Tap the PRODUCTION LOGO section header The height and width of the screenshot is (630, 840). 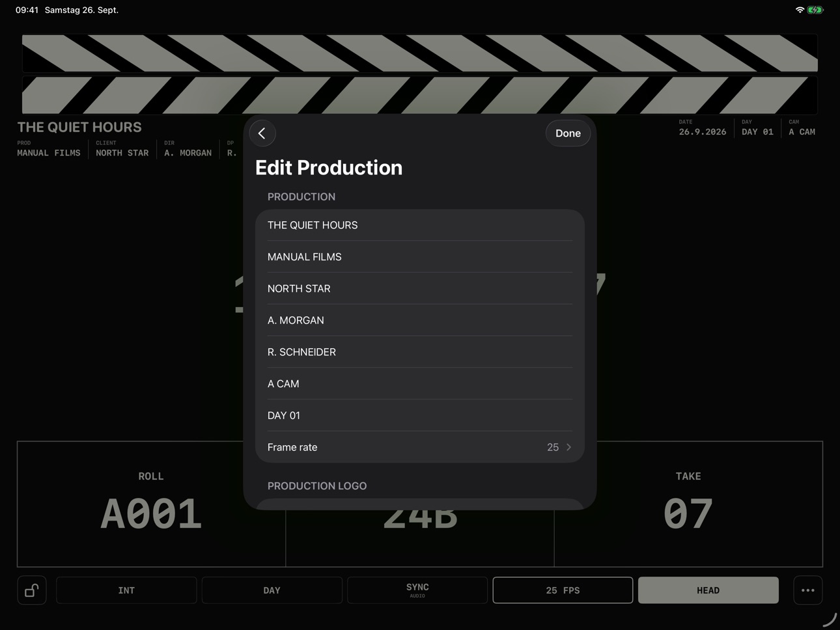pos(317,486)
